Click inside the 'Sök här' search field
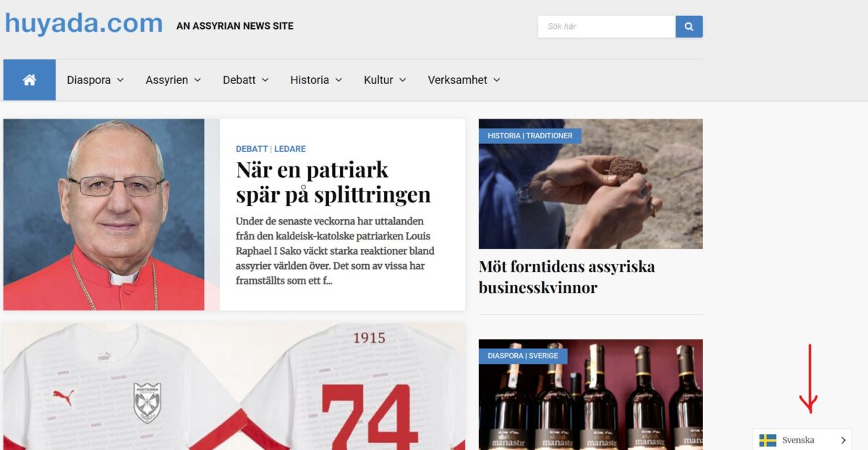 pos(607,27)
